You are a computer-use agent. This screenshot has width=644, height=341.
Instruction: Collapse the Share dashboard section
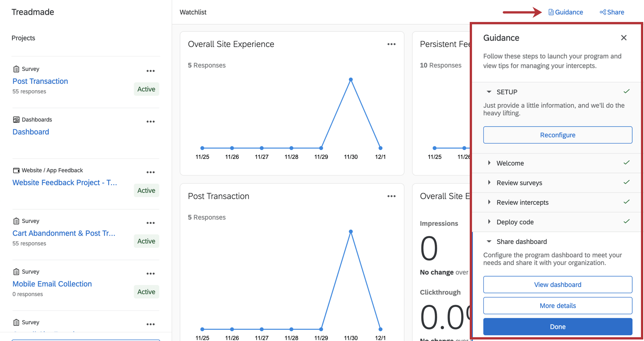pyautogui.click(x=489, y=242)
